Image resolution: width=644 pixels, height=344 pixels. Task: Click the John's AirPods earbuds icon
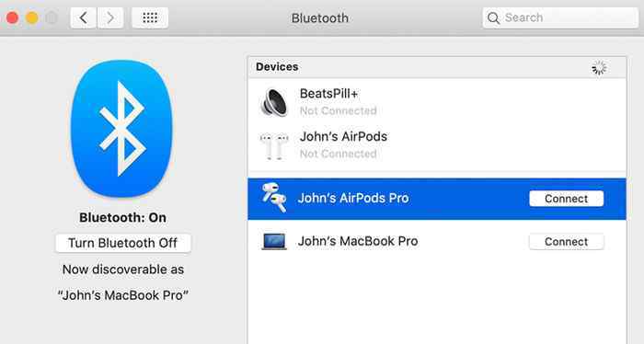coord(274,145)
